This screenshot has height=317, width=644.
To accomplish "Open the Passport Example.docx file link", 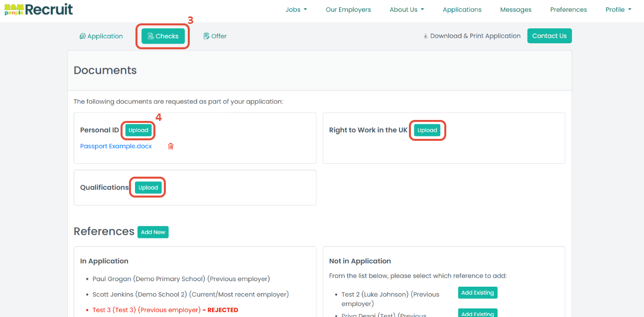I will 116,146.
